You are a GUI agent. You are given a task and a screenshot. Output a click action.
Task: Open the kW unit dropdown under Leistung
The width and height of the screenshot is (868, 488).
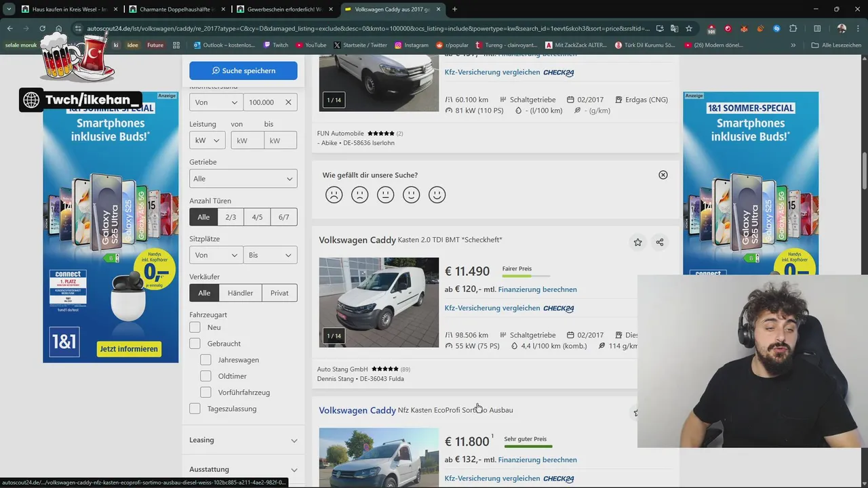(x=208, y=140)
